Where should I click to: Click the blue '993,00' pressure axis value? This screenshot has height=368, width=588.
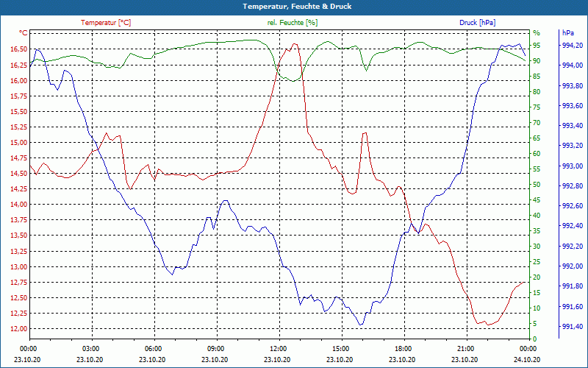point(573,166)
